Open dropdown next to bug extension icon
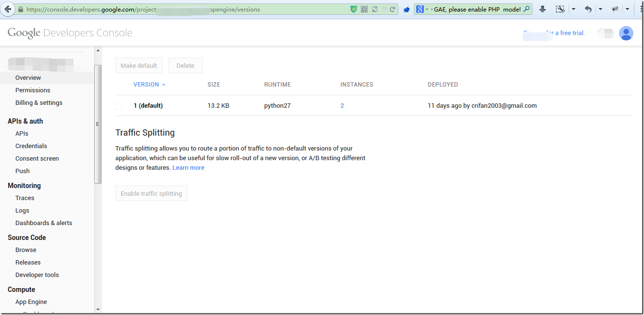 (x=627, y=9)
